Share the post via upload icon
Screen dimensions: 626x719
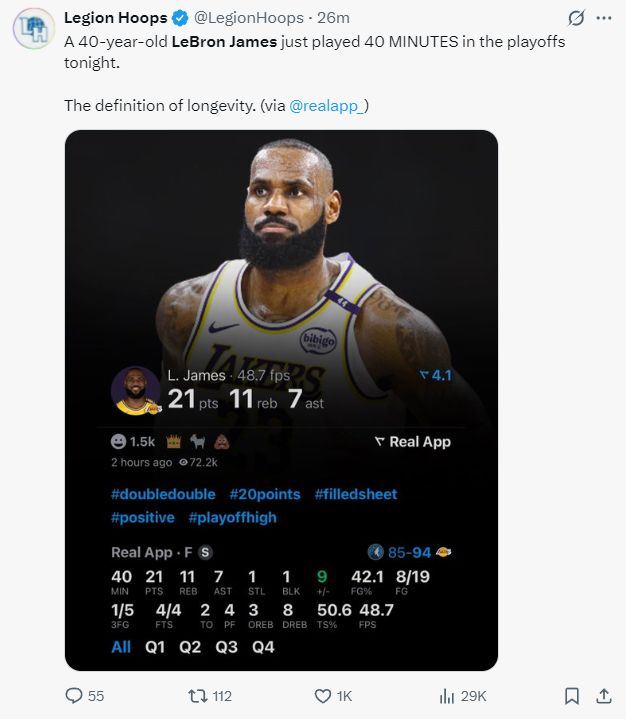pos(603,696)
